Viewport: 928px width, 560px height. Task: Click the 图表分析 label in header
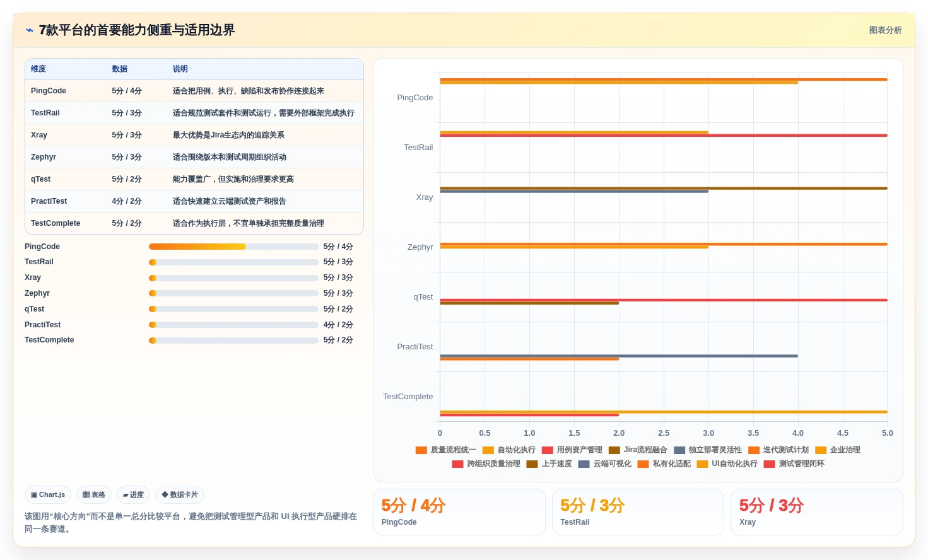[x=885, y=30]
